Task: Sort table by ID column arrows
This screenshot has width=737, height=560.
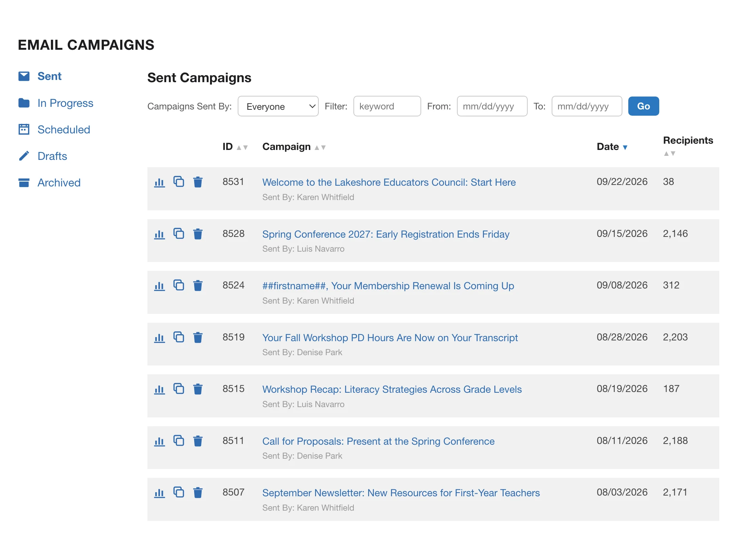Action: tap(242, 147)
